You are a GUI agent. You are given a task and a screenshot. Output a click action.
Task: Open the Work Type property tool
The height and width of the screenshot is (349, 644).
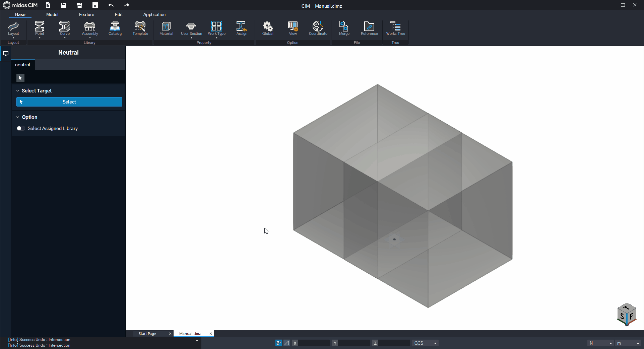tap(216, 28)
